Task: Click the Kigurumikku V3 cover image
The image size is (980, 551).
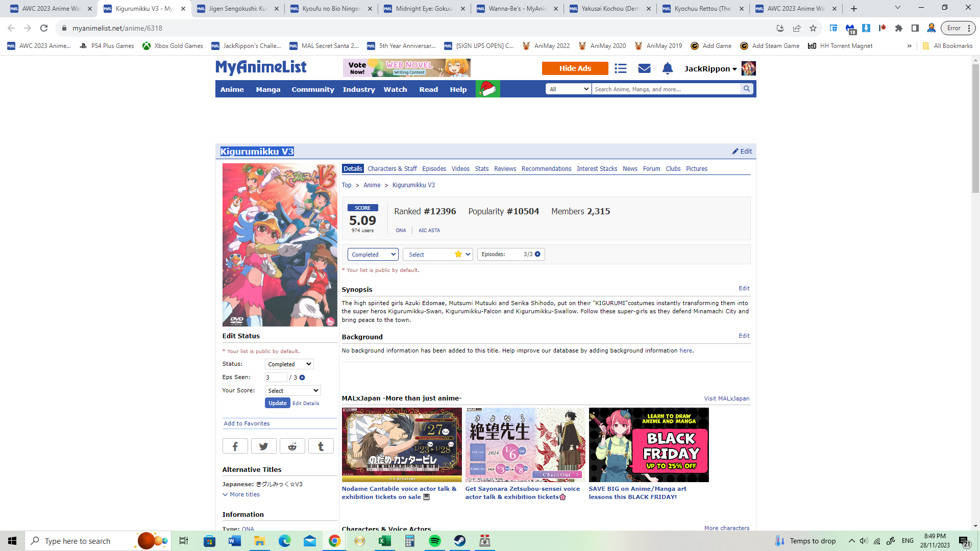Action: pos(280,245)
